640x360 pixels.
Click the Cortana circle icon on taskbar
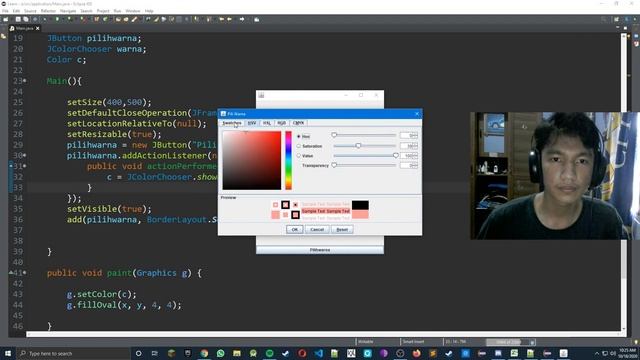coord(138,353)
